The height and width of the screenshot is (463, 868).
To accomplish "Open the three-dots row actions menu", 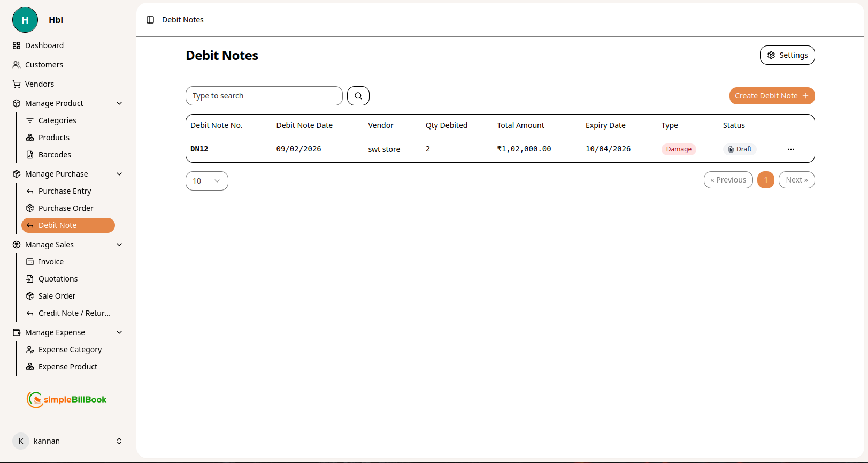I will pos(790,149).
